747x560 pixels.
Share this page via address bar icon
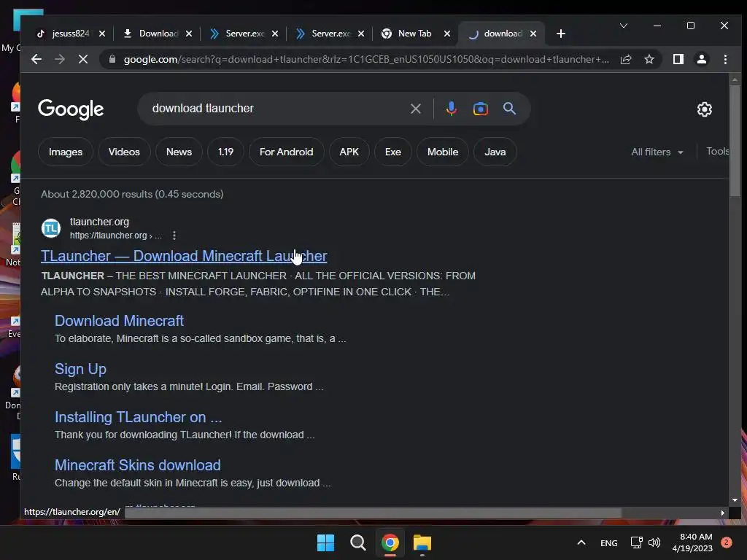click(x=626, y=59)
